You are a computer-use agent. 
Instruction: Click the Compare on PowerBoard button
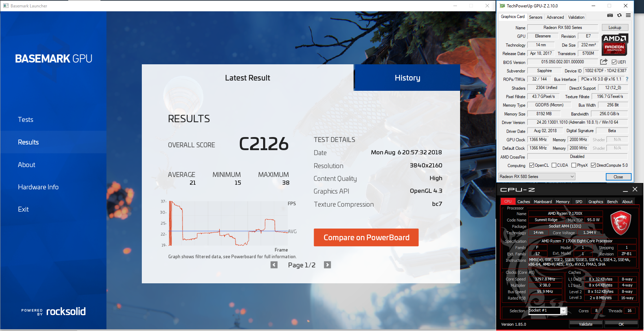point(366,237)
